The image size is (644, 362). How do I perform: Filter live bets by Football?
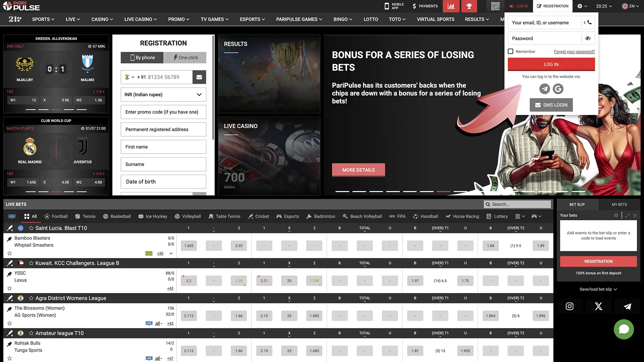[x=56, y=217]
